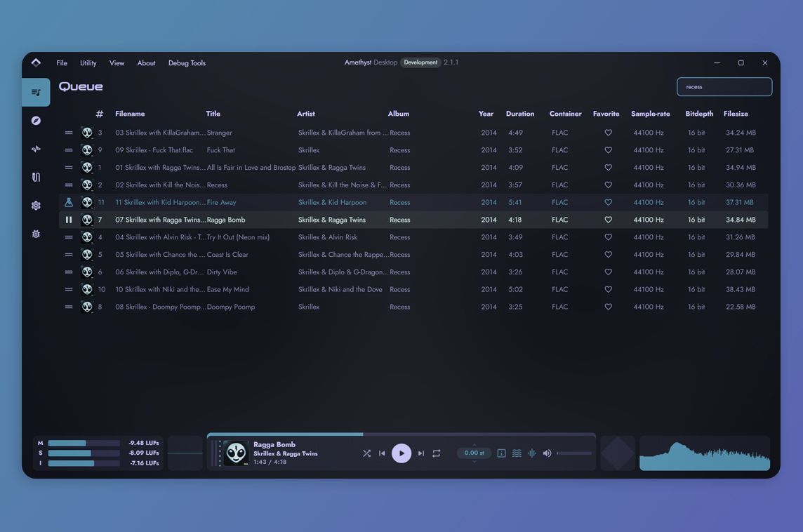The height and width of the screenshot is (532, 803).
Task: Increase pitch semitones with up arrow
Action: [x=474, y=445]
